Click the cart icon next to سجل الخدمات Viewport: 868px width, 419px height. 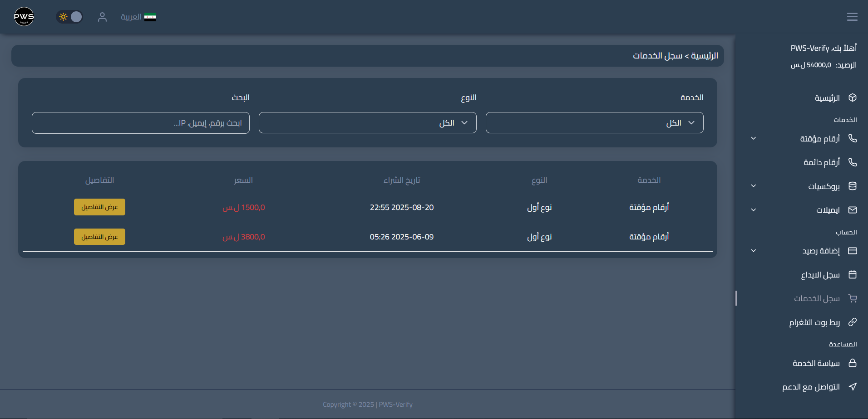[853, 298]
